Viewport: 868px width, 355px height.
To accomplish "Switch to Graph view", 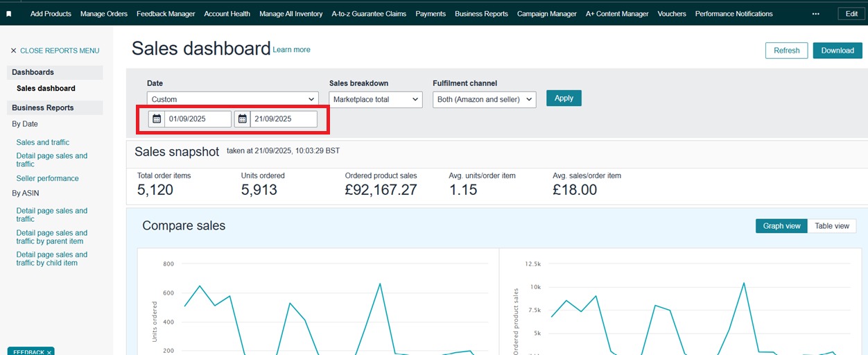I will point(781,226).
